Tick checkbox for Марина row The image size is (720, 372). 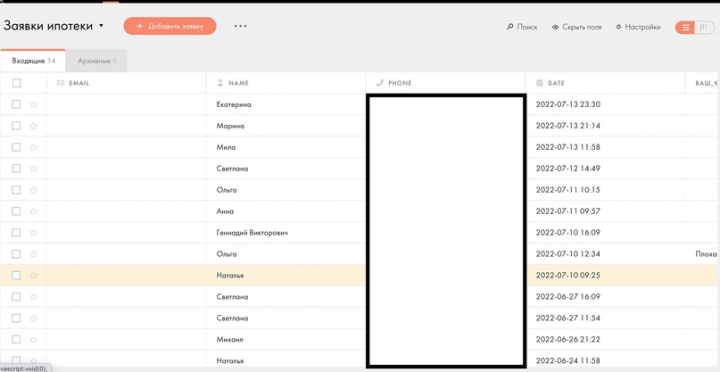tap(16, 126)
